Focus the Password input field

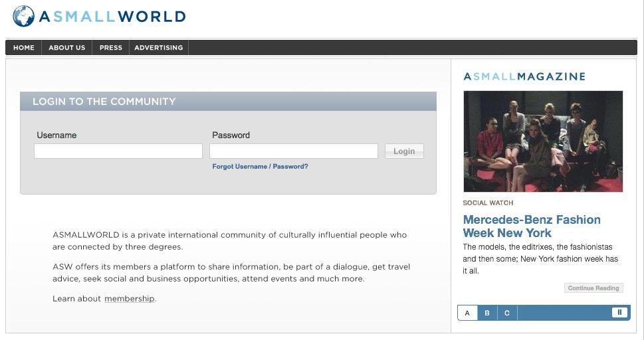294,151
